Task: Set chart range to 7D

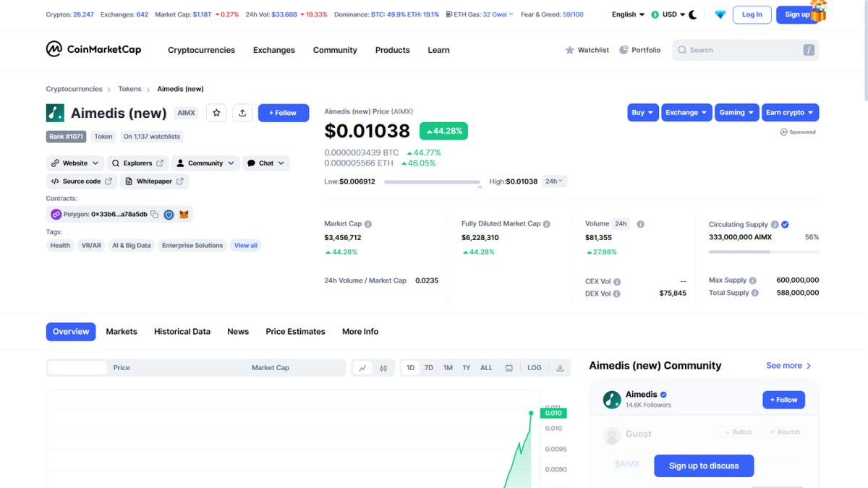Action: point(429,368)
